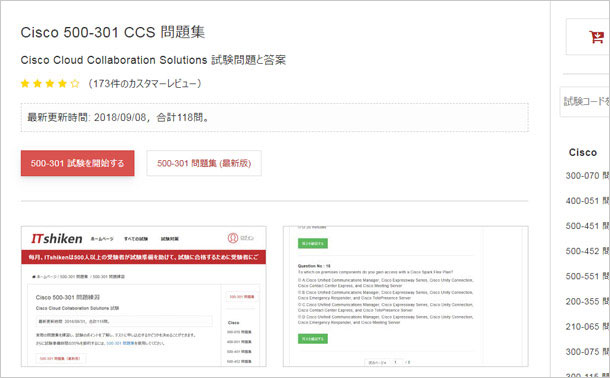This screenshot has height=378, width=610.
Task: Open the 200-355 exam link in sidebar
Action: click(x=587, y=301)
